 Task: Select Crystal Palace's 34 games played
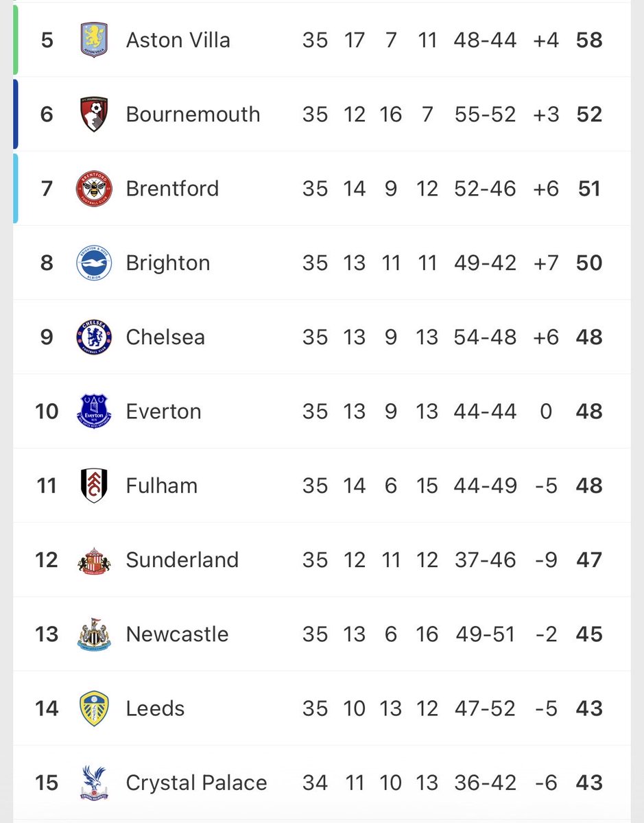coord(315,783)
